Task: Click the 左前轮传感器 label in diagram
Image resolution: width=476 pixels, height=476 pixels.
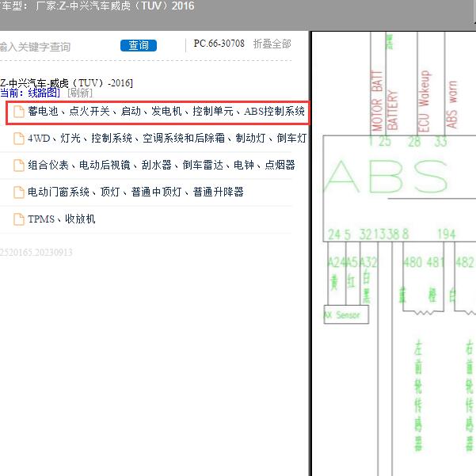Action: 418,396
